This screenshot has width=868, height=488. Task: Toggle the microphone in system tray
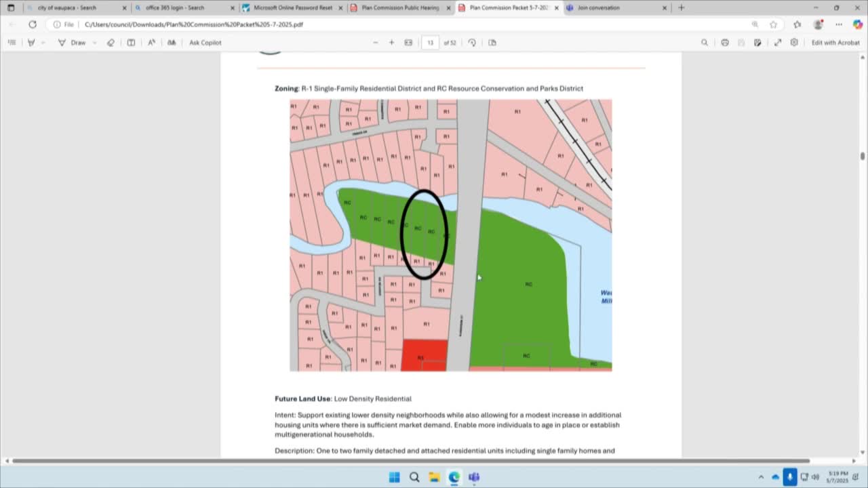[x=789, y=476]
